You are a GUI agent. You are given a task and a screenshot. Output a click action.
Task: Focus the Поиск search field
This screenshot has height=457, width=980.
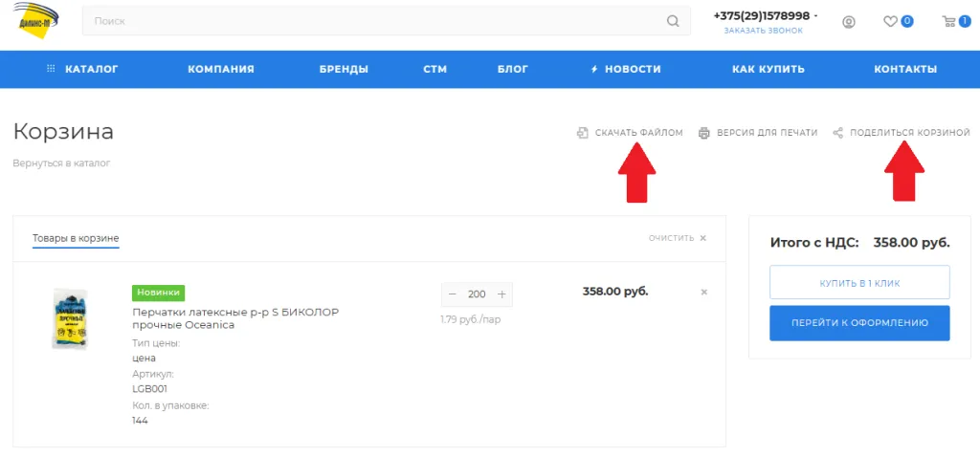coord(373,21)
